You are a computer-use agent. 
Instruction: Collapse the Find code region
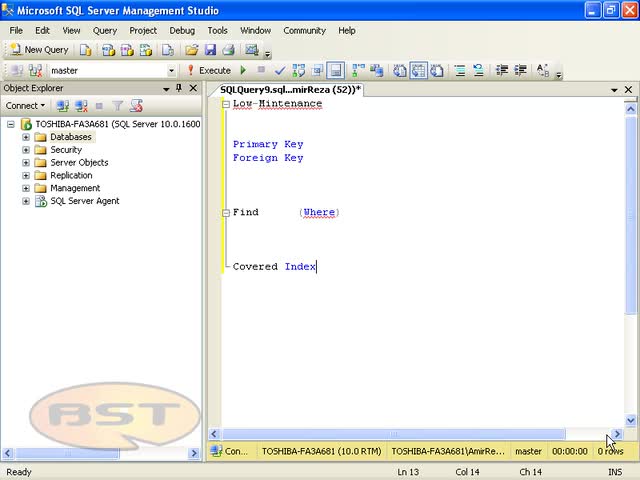[226, 213]
